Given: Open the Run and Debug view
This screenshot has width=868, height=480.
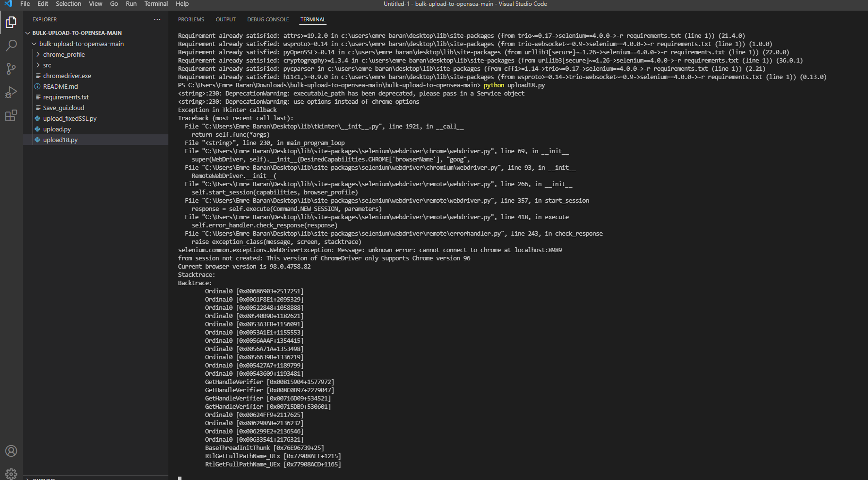Looking at the screenshot, I should coord(11,92).
